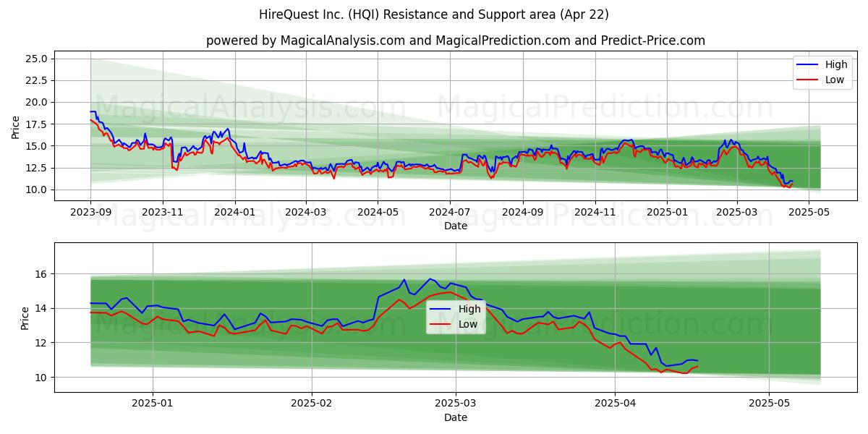Click the '10.0' y-axis label in upper chart

pyautogui.click(x=37, y=190)
